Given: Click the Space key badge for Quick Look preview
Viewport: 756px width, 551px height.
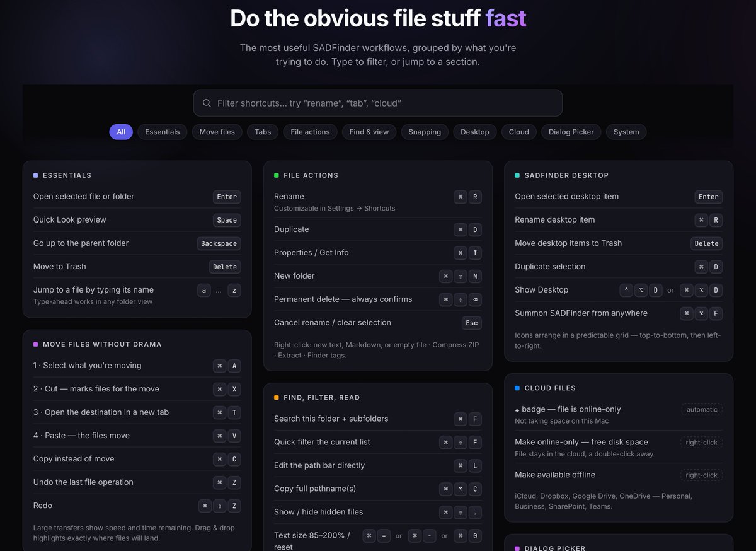Looking at the screenshot, I should (x=227, y=220).
